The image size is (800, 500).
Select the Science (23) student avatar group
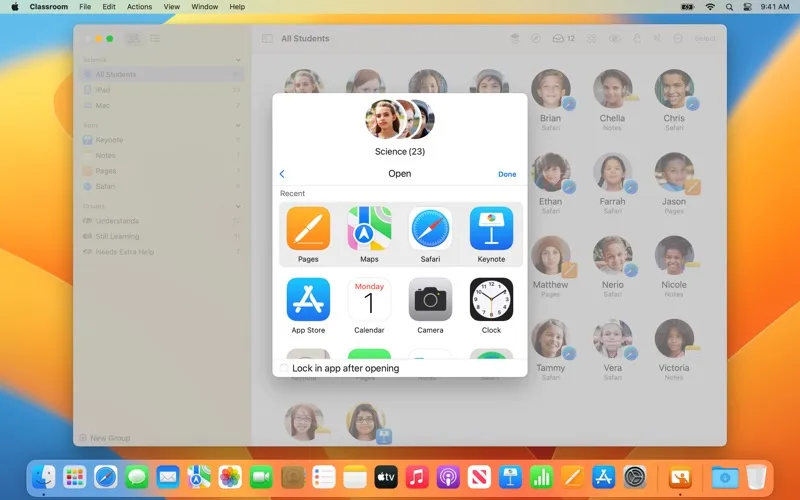pyautogui.click(x=400, y=119)
